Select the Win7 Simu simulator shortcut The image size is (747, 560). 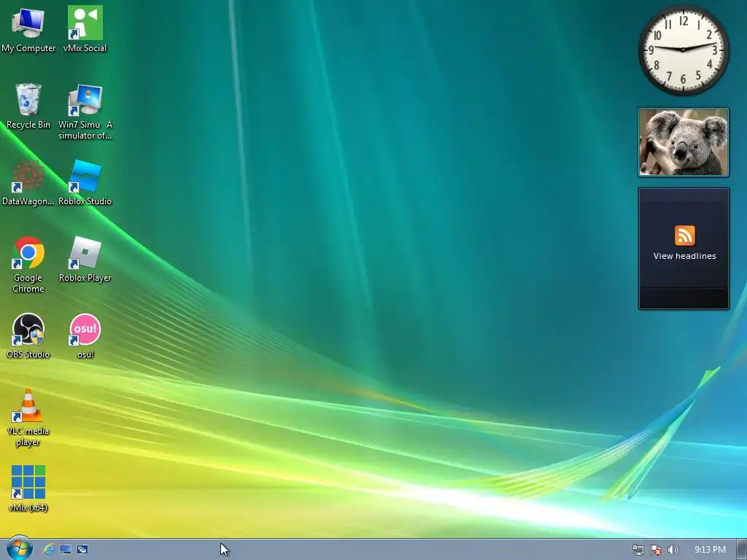coord(85,112)
